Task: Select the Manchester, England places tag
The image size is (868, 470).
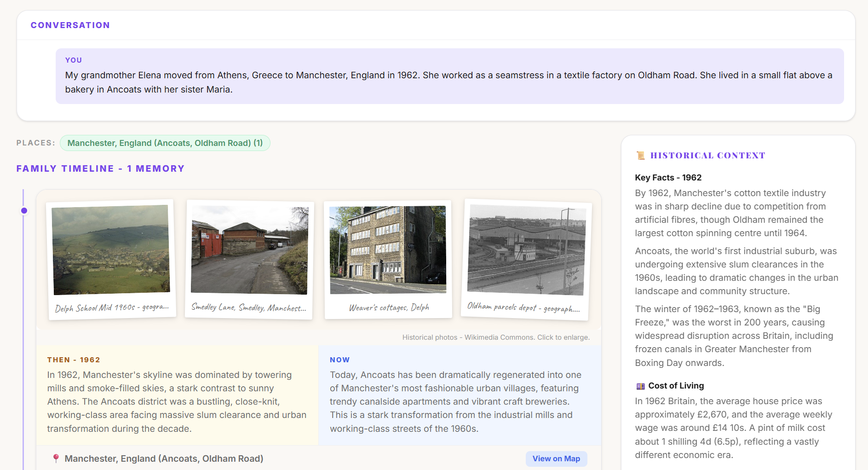Action: pos(165,143)
